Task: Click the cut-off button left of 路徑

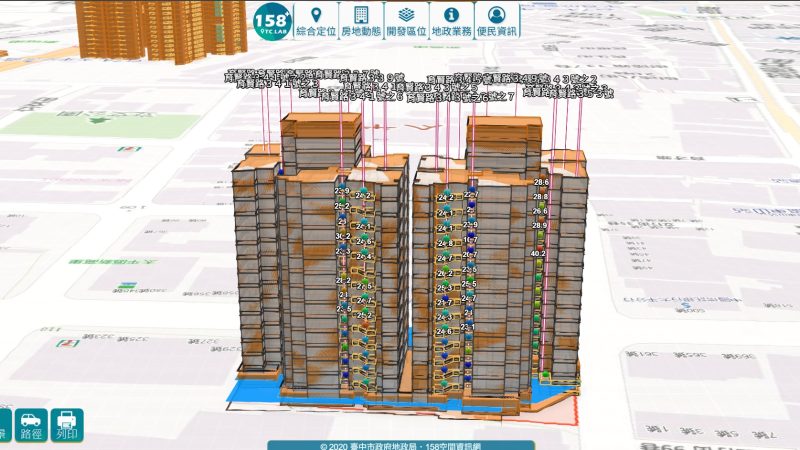Action: [4, 426]
